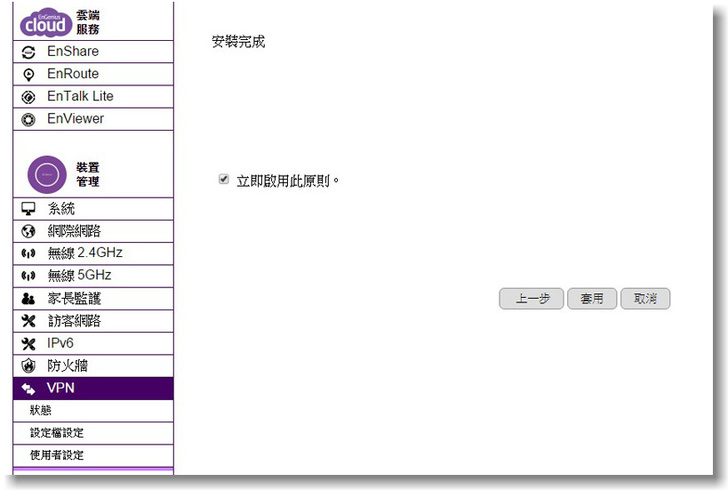Viewport: 728px width, 490px height.
Task: Click the 家長監護 people icon
Action: pos(28,298)
